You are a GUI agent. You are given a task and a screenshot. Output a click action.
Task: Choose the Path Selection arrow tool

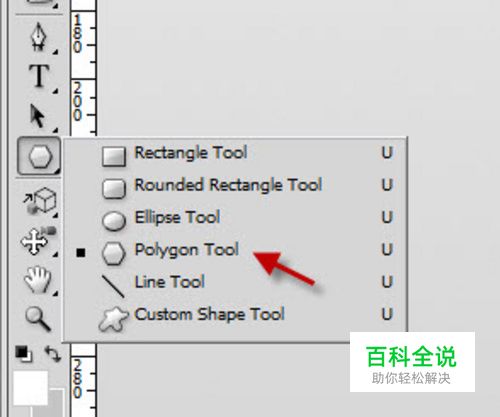pyautogui.click(x=37, y=116)
